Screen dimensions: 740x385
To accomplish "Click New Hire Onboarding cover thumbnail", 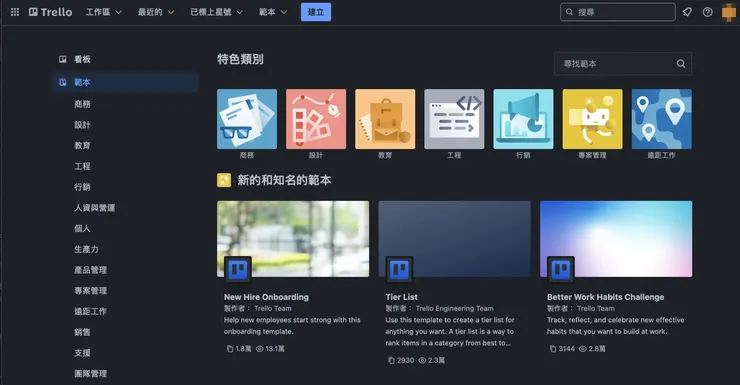I will [x=293, y=239].
